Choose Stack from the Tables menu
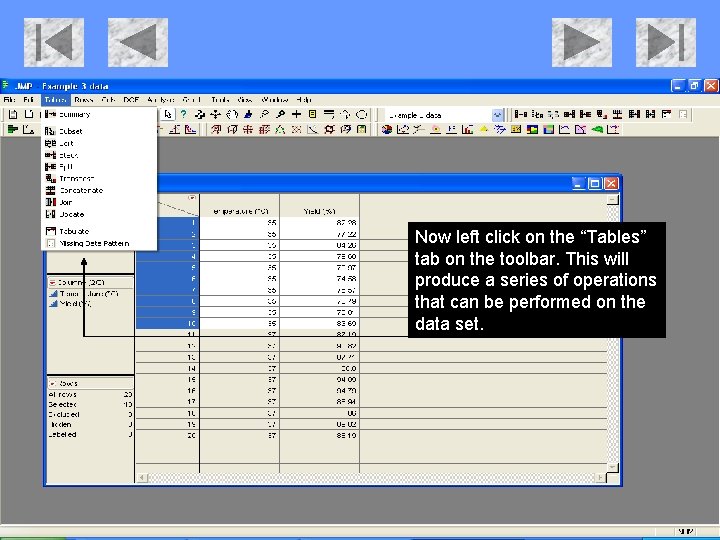Screen dimensions: 720x540 99,155
